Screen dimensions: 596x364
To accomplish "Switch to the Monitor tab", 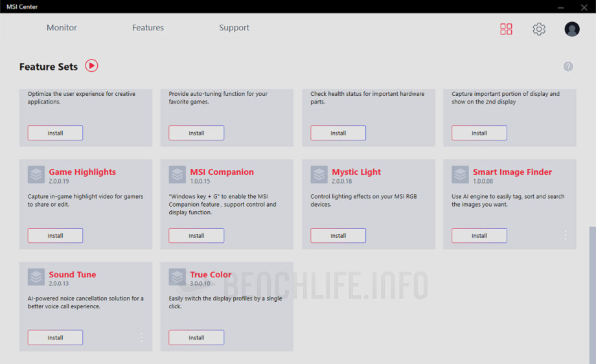I will [62, 28].
